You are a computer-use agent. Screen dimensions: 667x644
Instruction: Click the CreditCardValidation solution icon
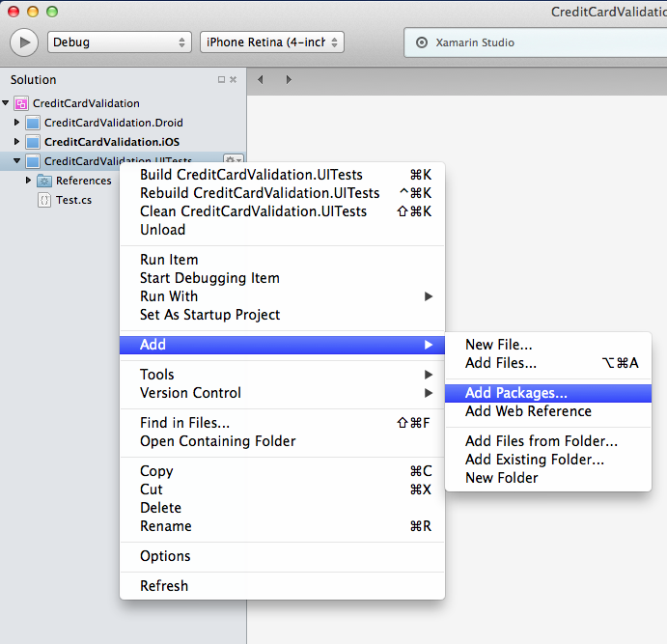pos(21,103)
